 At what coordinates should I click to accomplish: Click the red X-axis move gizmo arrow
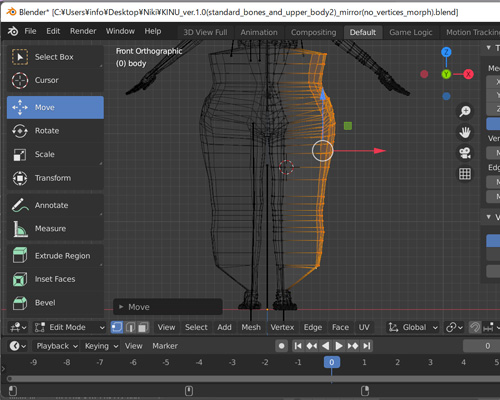click(380, 151)
